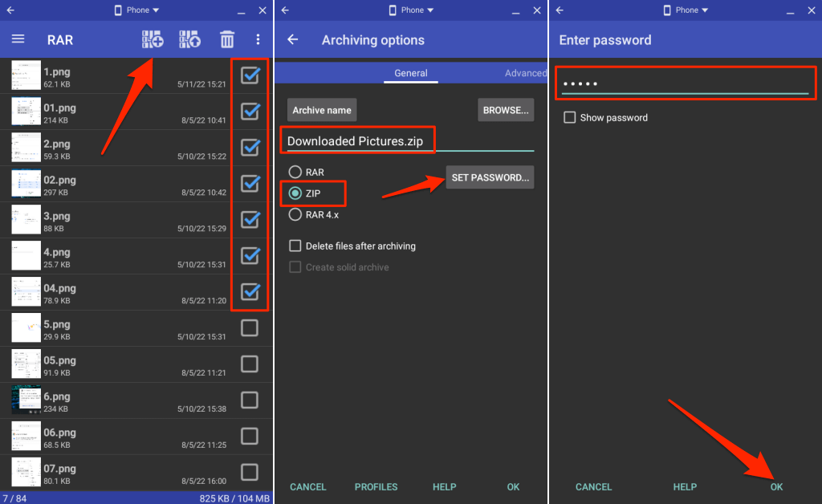
Task: Uncheck the 1.png file checkbox
Action: 250,75
